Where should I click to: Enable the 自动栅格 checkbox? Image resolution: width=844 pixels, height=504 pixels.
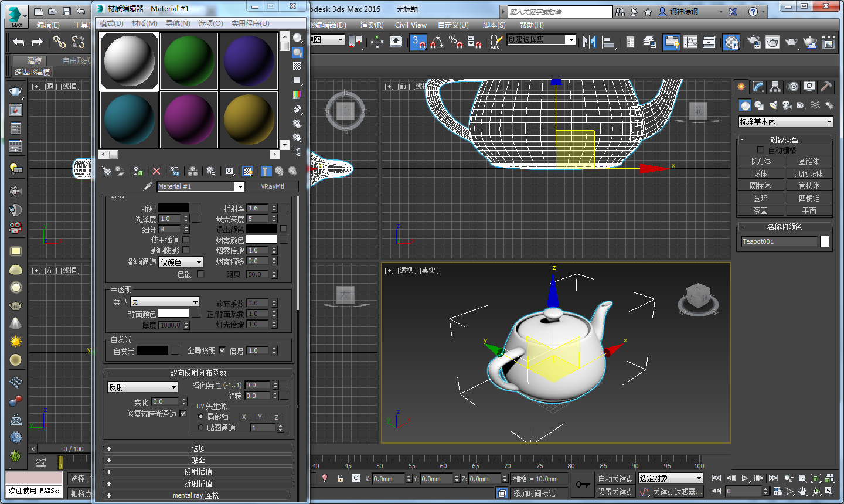pos(760,150)
